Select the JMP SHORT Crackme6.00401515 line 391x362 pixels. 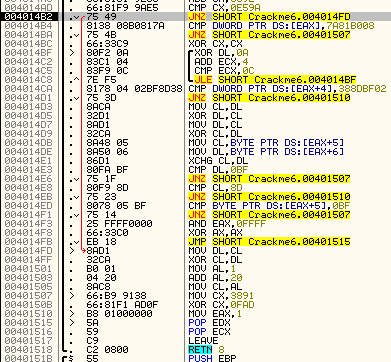point(269,242)
